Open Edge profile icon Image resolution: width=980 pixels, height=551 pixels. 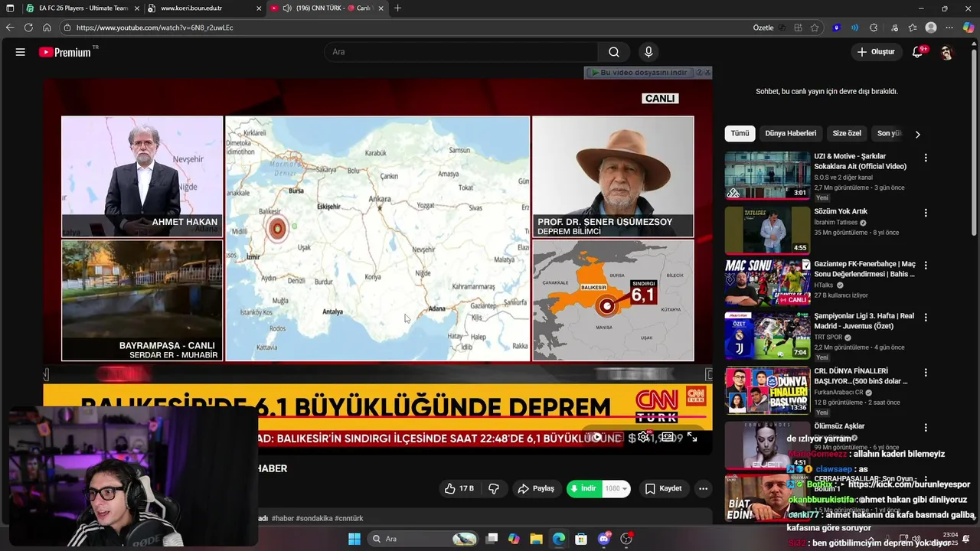coord(931,28)
